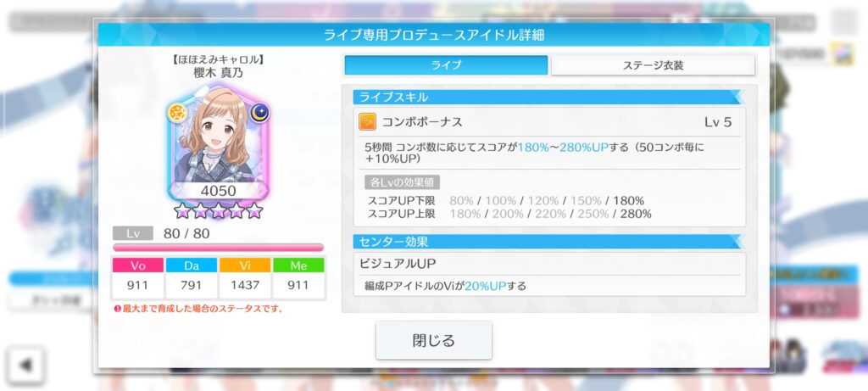Tap the gold star badge on the card
This screenshot has height=391, width=868.
point(177,113)
